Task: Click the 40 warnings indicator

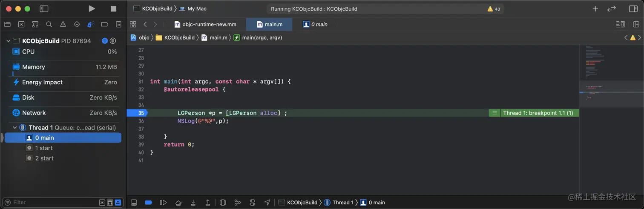Action: [x=494, y=9]
